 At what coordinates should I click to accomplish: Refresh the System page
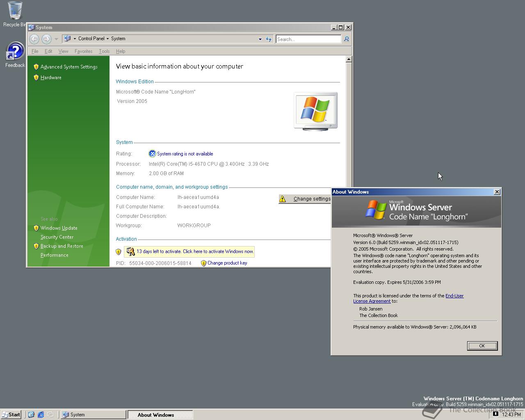269,39
